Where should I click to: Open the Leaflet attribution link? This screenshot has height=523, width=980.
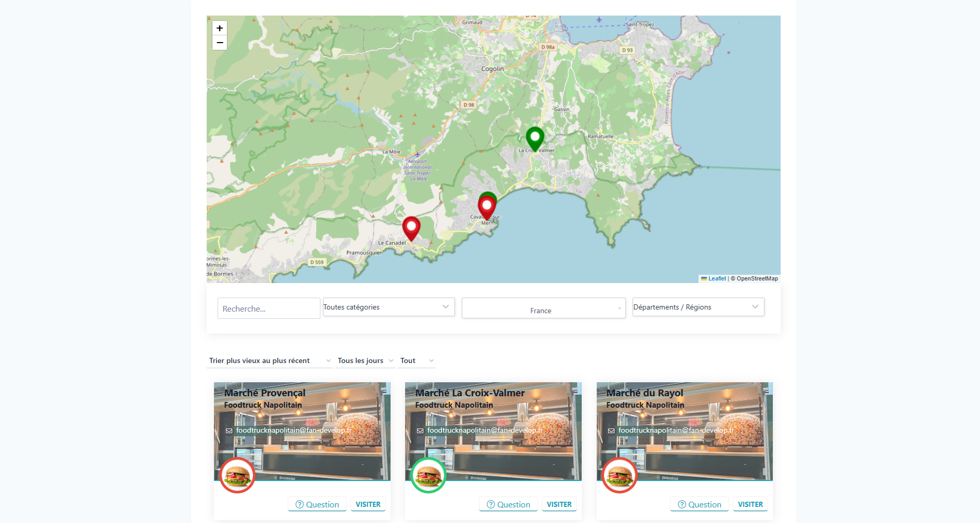click(x=716, y=278)
